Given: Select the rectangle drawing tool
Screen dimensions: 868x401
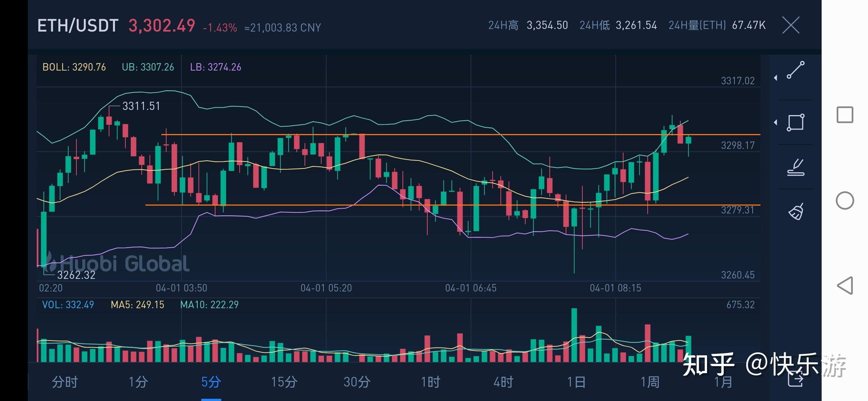Looking at the screenshot, I should (x=796, y=123).
